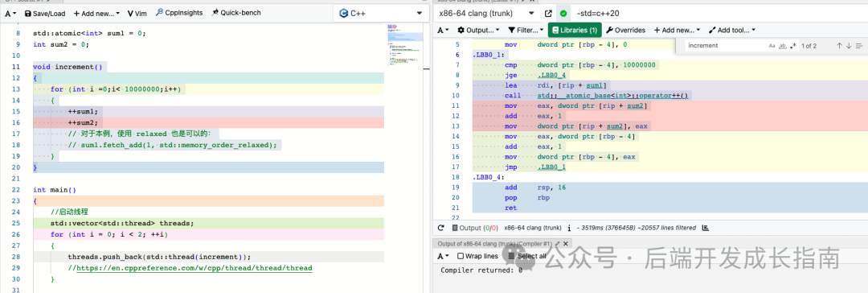The image size is (868, 293).
Task: Open the x86-64 clang (trunk) compiler picker
Action: (486, 14)
